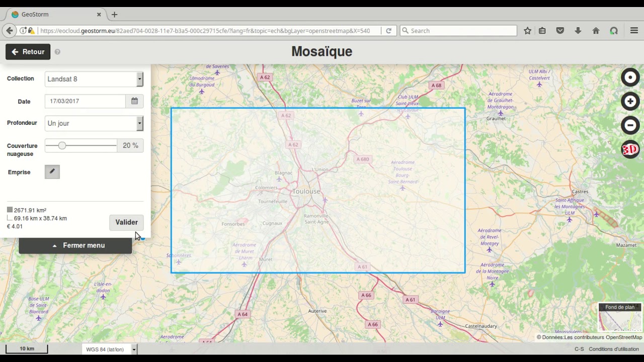Click the Retour back button
Screen dimensions: 644x362
(28, 52)
